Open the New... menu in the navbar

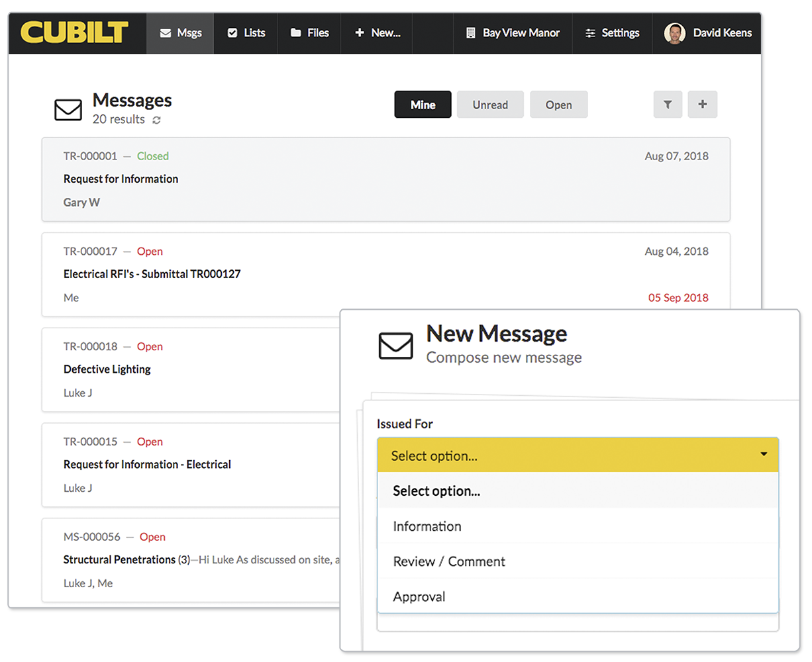tap(376, 32)
